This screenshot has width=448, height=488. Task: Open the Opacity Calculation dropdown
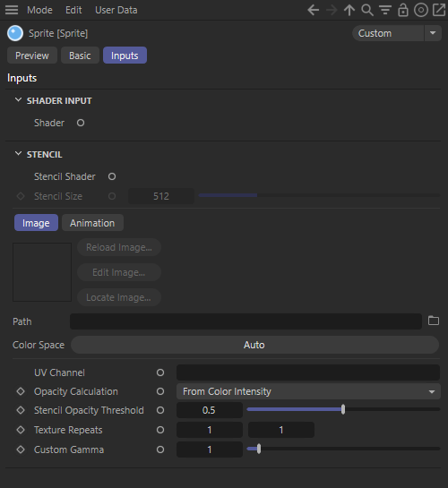[308, 391]
